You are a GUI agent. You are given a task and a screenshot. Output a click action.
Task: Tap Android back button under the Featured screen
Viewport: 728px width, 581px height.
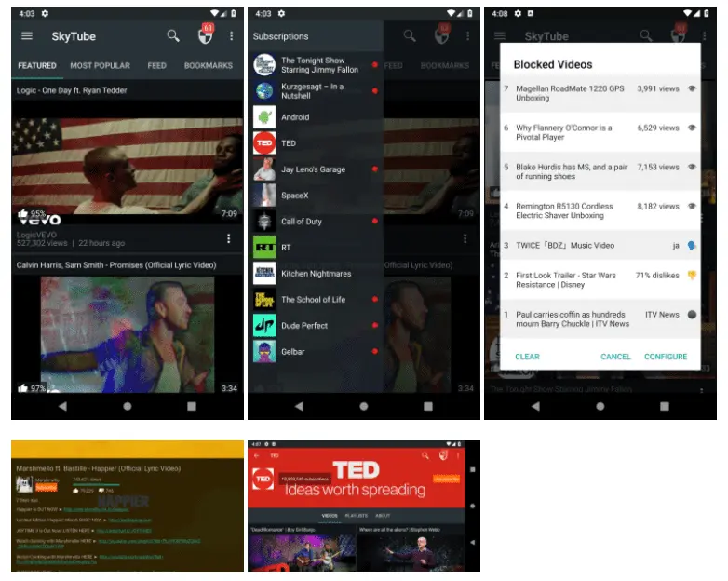click(62, 406)
